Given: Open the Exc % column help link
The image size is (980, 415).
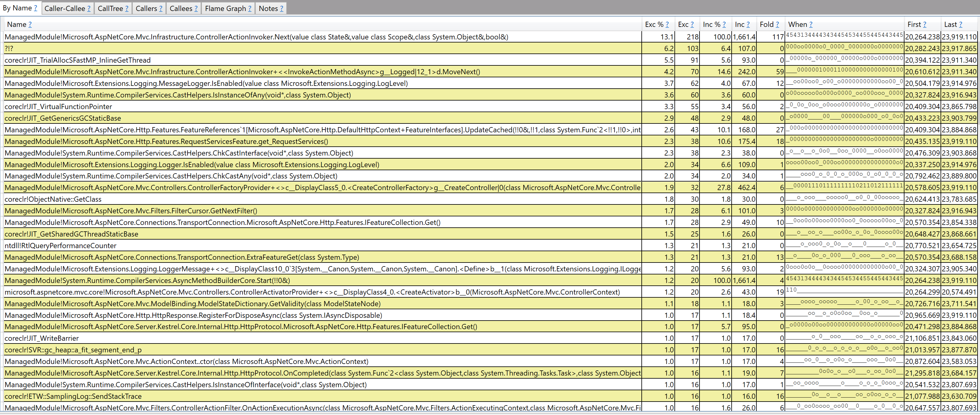Looking at the screenshot, I should point(667,24).
